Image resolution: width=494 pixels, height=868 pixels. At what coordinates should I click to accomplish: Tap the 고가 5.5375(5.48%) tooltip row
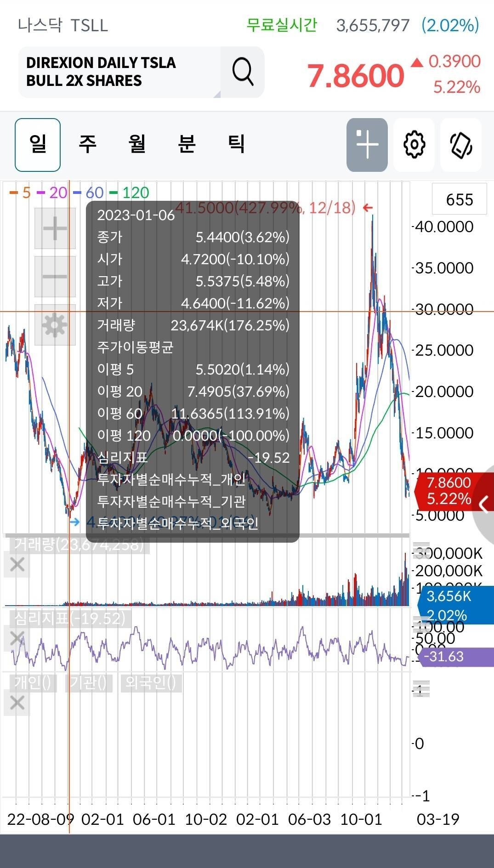tap(193, 281)
